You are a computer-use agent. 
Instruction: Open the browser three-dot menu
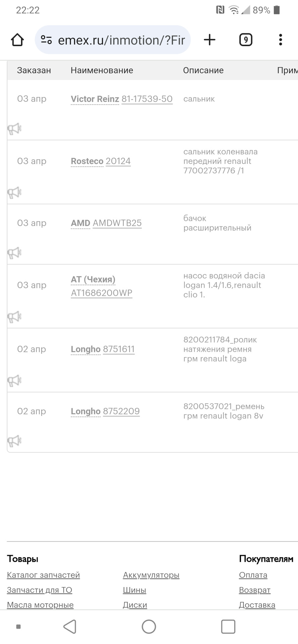(x=281, y=40)
